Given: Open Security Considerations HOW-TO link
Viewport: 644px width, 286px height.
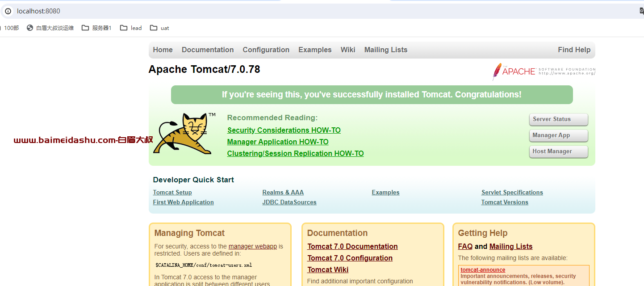Looking at the screenshot, I should (x=284, y=130).
